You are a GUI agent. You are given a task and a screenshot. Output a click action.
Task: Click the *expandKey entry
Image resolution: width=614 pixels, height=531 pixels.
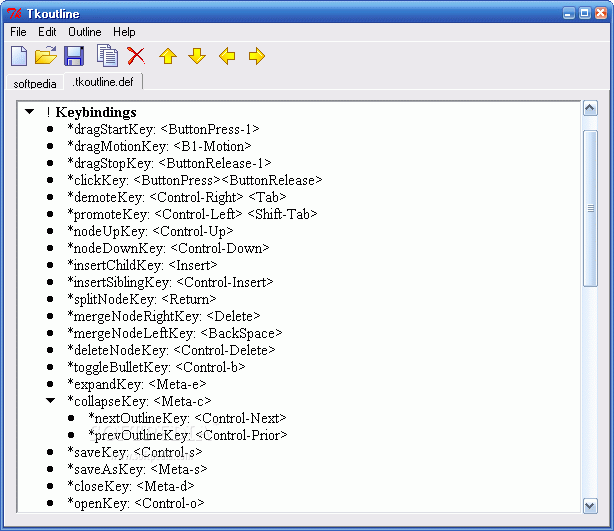tap(137, 385)
